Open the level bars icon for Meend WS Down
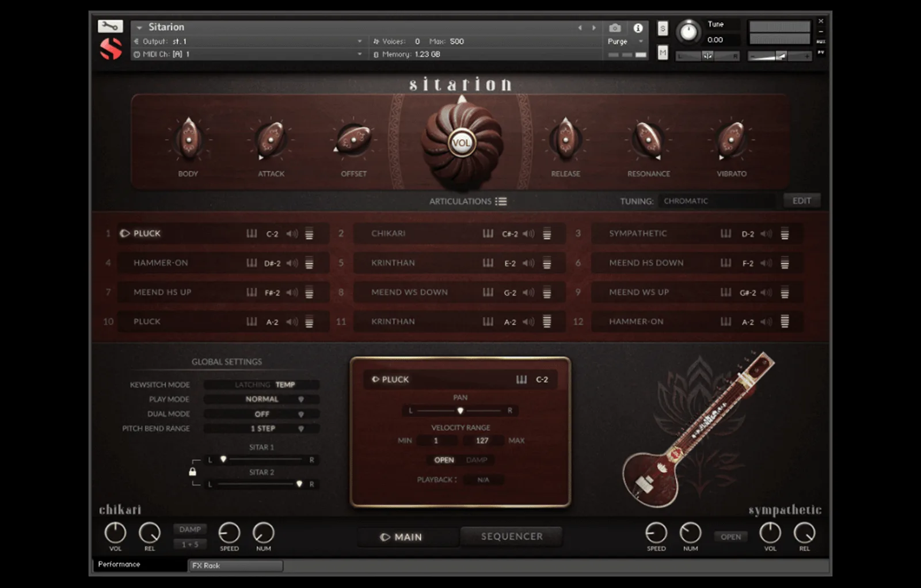The width and height of the screenshot is (921, 588). [x=547, y=292]
